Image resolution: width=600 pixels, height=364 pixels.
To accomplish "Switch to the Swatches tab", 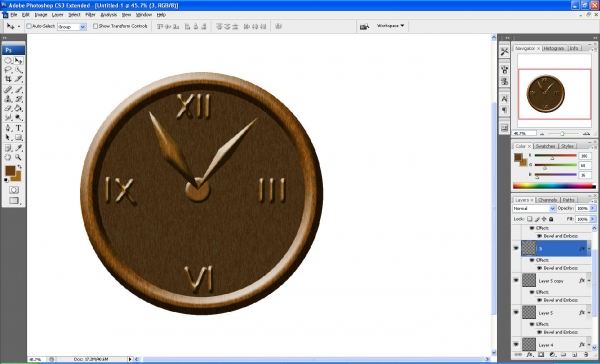I will click(x=545, y=146).
